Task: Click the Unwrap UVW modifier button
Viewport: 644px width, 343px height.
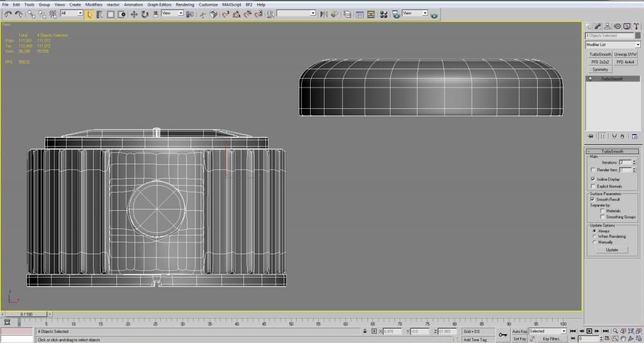Action: pos(626,55)
